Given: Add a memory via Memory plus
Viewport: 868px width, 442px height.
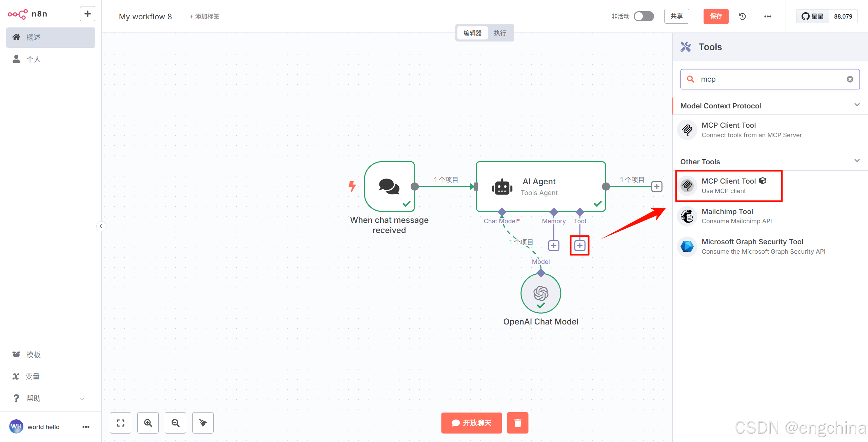Looking at the screenshot, I should point(554,246).
